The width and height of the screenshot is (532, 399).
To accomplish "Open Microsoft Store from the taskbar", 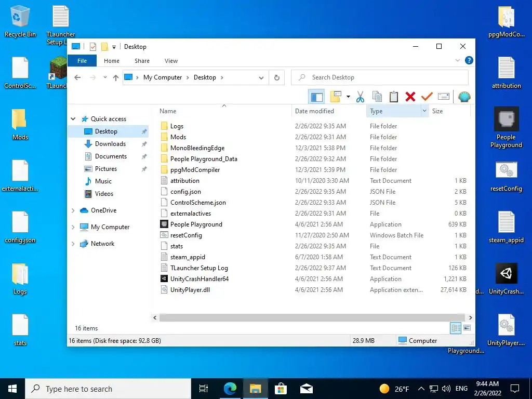I will point(281,389).
